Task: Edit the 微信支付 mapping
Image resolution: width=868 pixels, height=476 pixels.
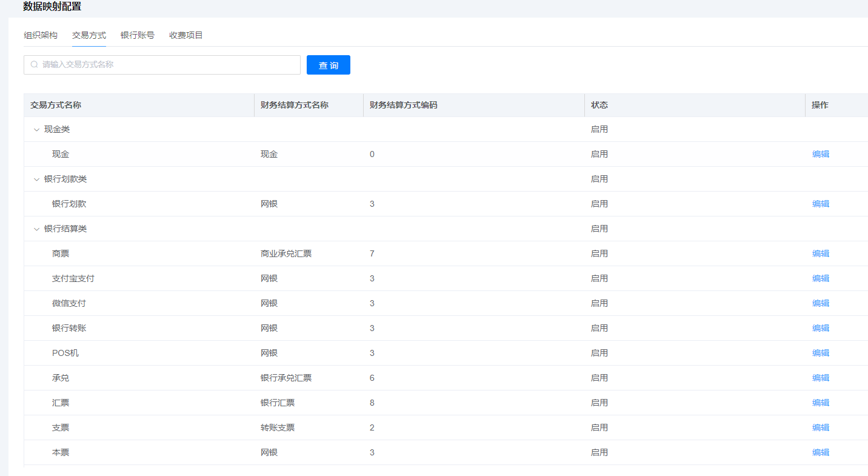Action: [x=821, y=303]
